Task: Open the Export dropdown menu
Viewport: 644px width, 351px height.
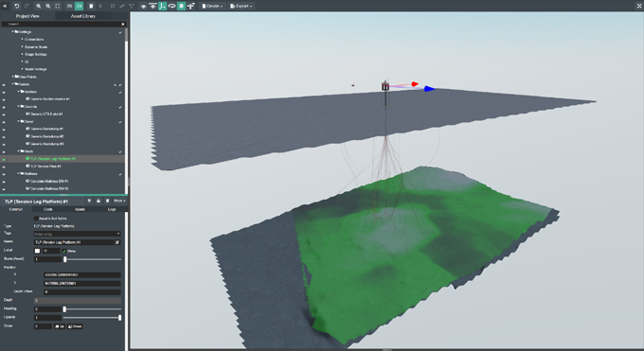Action: tap(241, 6)
